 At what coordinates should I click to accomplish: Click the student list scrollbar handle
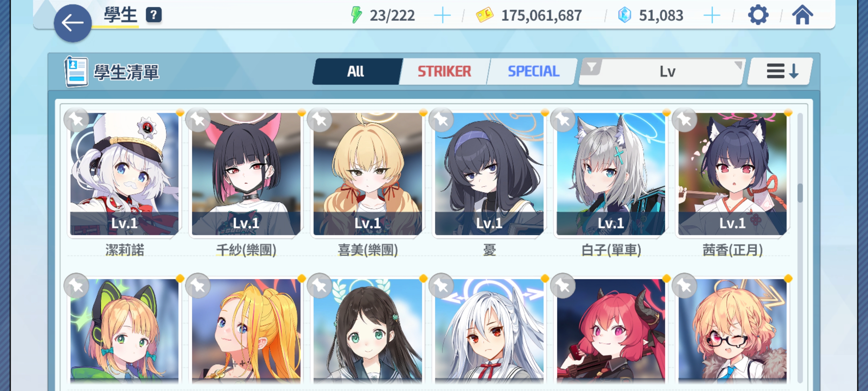(800, 193)
